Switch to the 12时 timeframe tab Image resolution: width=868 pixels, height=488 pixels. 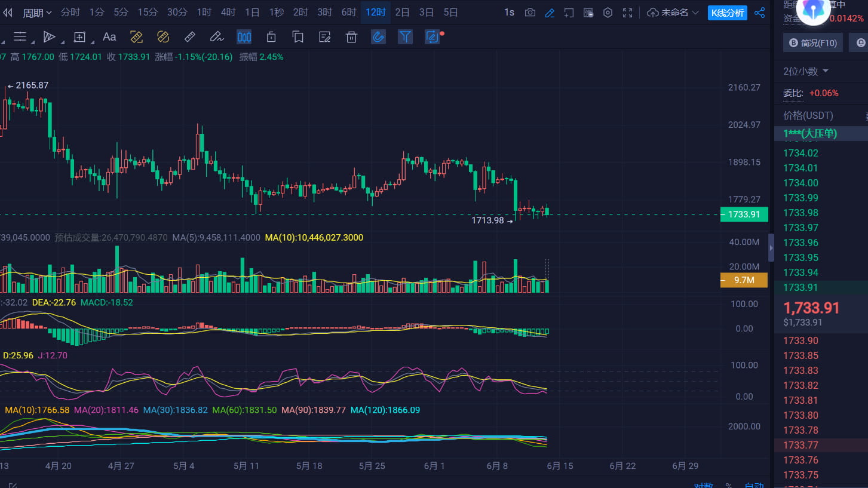tap(375, 12)
